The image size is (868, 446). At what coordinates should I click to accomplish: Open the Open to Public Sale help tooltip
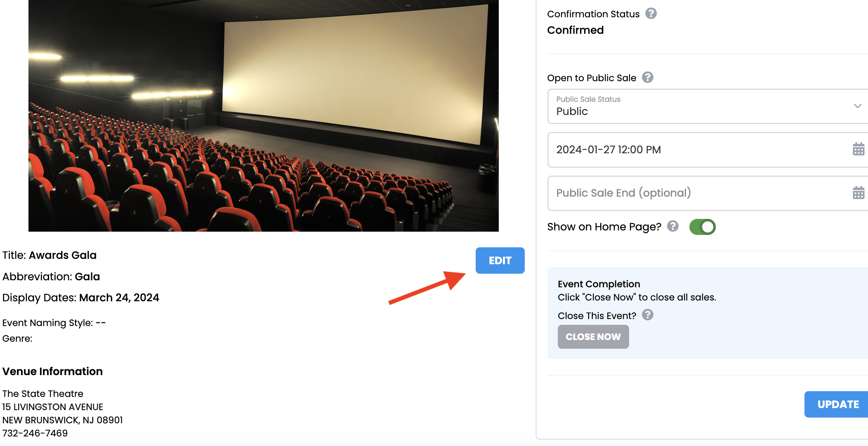[x=648, y=77]
